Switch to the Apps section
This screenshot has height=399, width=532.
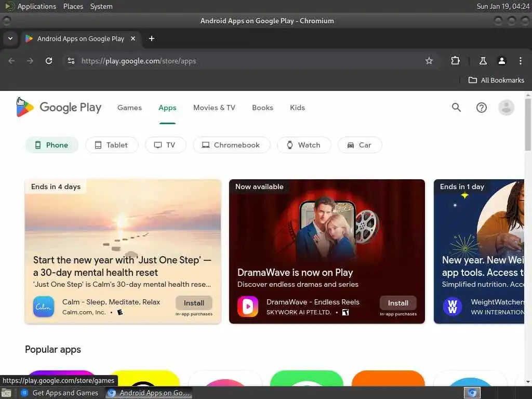[x=168, y=108]
